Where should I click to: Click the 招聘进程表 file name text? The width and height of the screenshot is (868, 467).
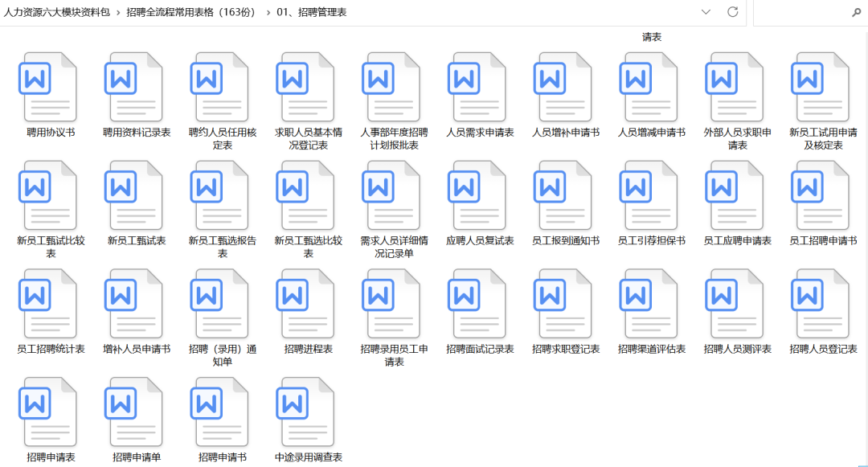point(309,349)
